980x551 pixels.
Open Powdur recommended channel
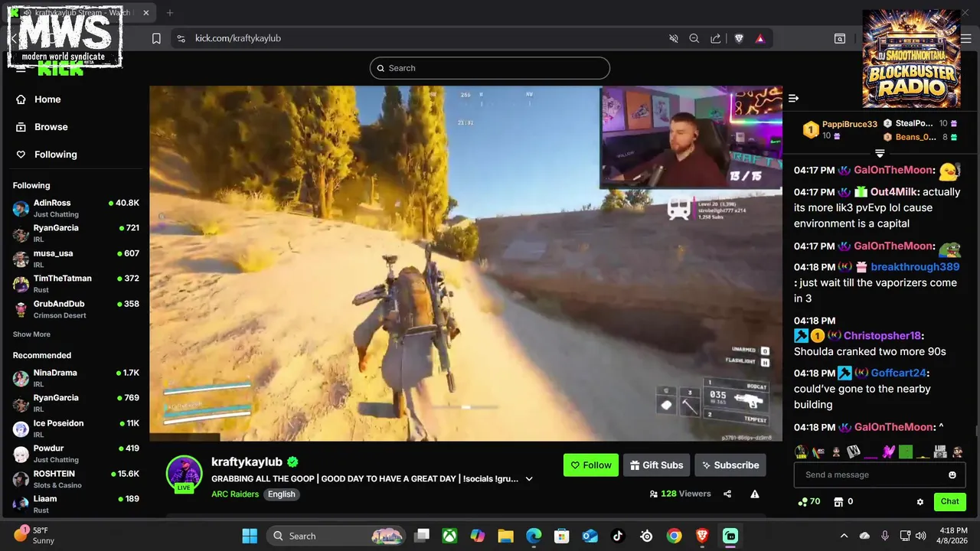click(x=76, y=454)
